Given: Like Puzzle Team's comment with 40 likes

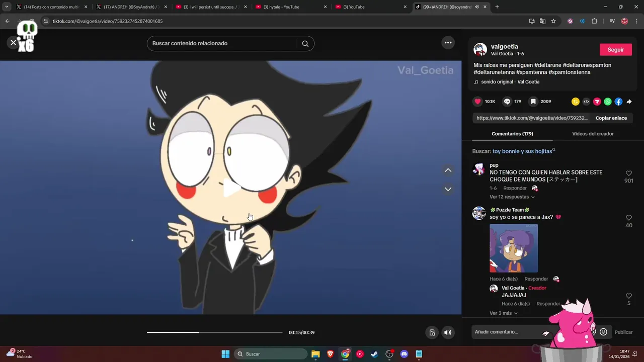Looking at the screenshot, I should [x=628, y=218].
